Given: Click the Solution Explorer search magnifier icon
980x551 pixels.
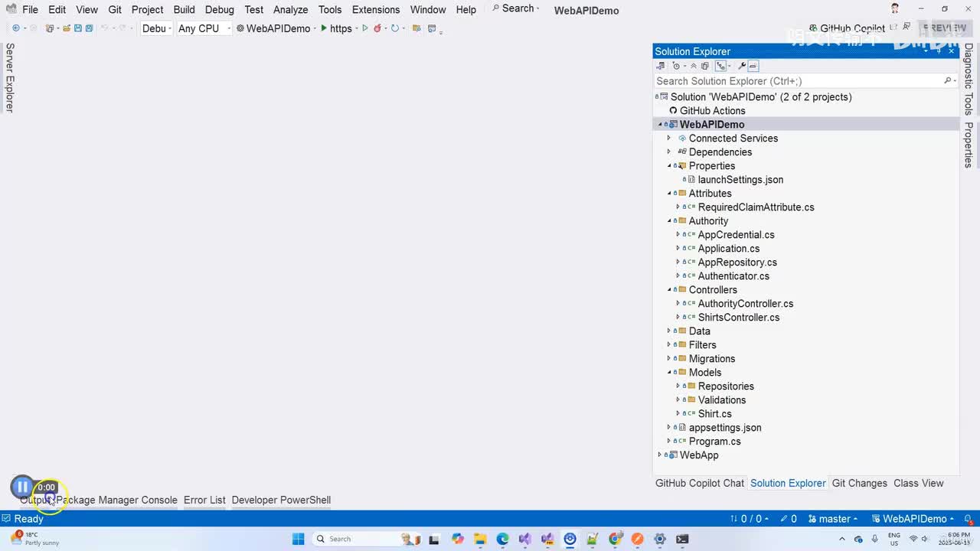Looking at the screenshot, I should coord(948,81).
